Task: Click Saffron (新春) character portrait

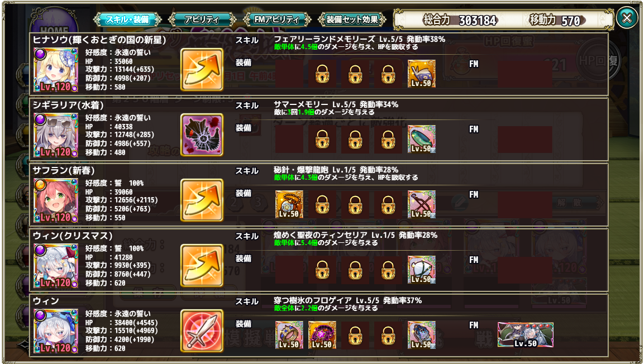Action: [x=55, y=200]
